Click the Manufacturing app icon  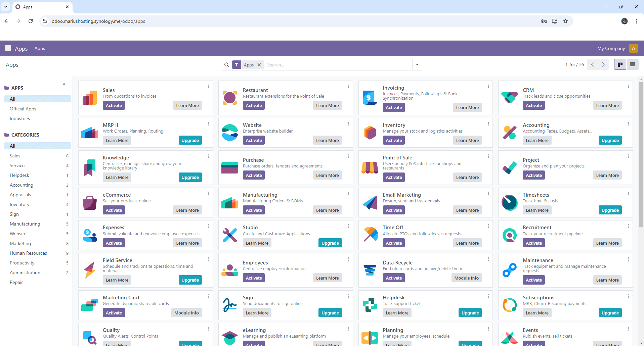tap(230, 202)
